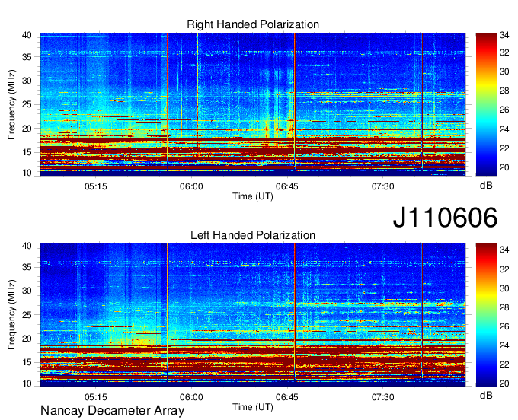Click the 30 MHz tick on the lower plot
The height and width of the screenshot is (420, 518).
27,291
